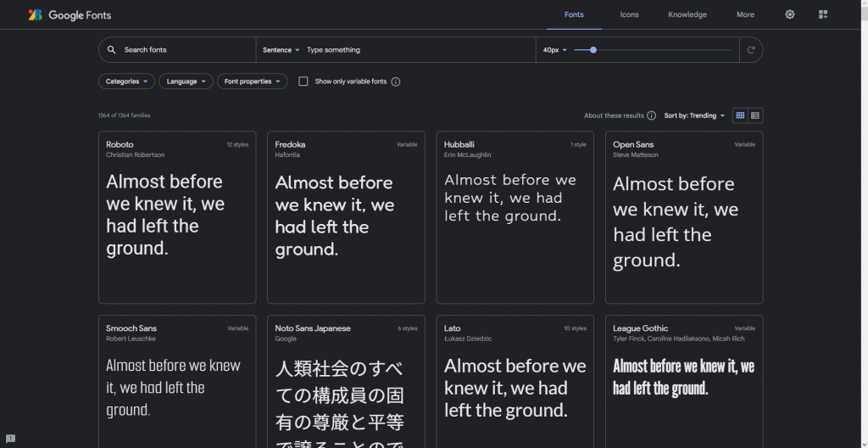
Task: Open the Lato font card
Action: 515,382
